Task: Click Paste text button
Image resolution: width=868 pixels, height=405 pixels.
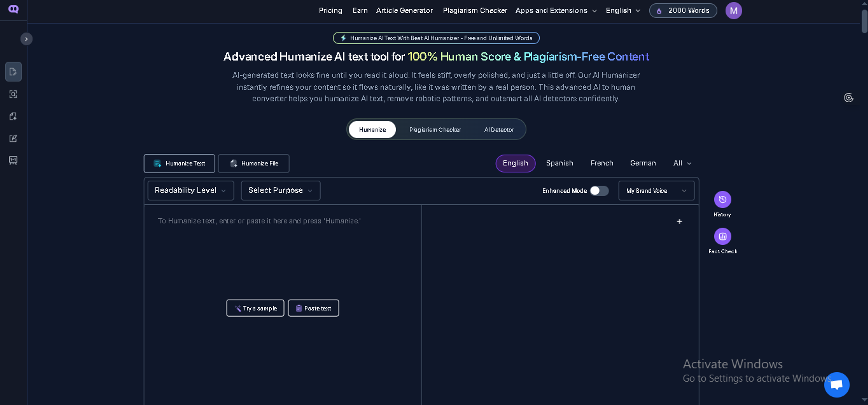Action: (x=313, y=308)
